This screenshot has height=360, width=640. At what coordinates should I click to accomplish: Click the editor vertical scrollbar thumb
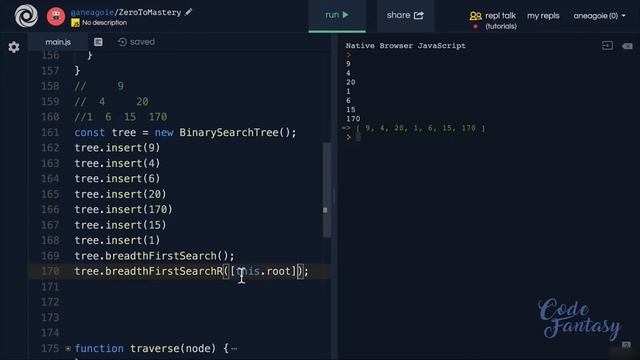tap(327, 190)
